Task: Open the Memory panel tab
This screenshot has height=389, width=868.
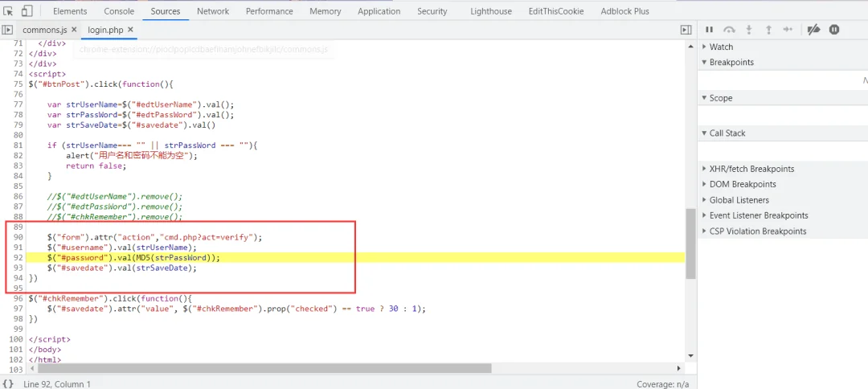Action: click(325, 11)
